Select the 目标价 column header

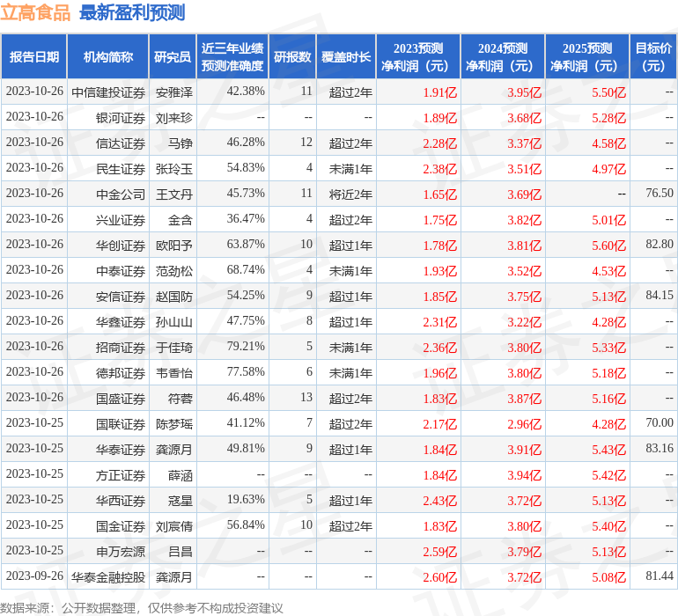click(653, 56)
